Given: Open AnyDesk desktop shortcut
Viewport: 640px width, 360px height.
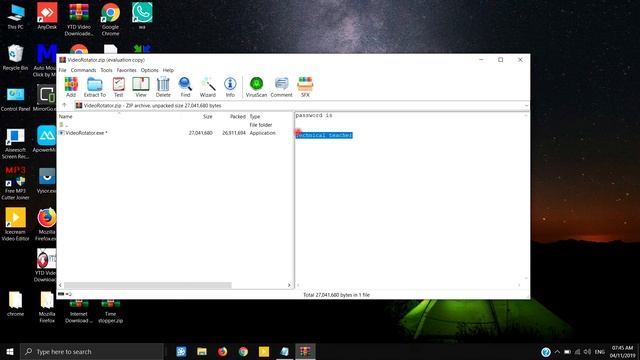Looking at the screenshot, I should [47, 17].
